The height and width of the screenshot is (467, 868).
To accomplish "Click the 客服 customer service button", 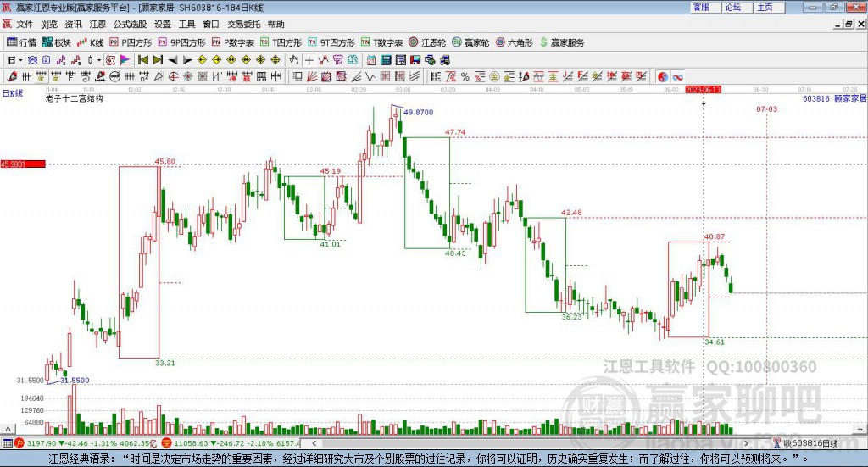I will [705, 7].
